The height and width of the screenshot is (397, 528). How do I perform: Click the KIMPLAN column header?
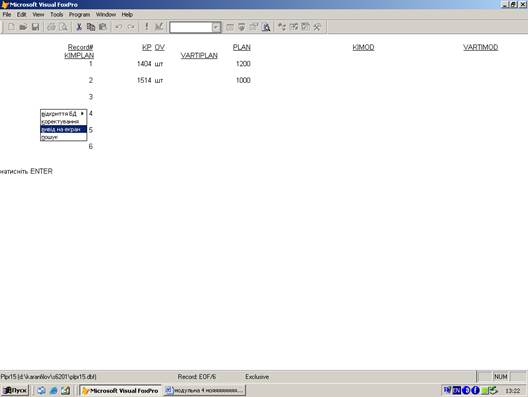79,56
